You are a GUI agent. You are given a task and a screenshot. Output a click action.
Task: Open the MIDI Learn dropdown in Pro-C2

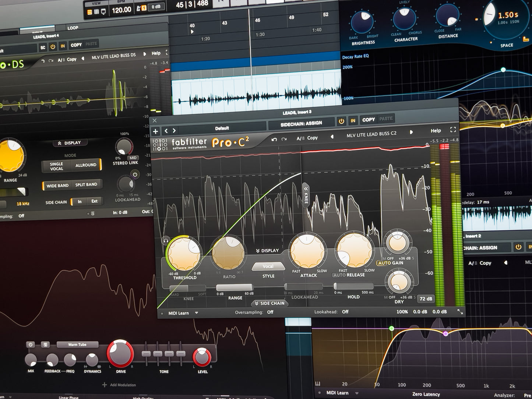coord(197,313)
